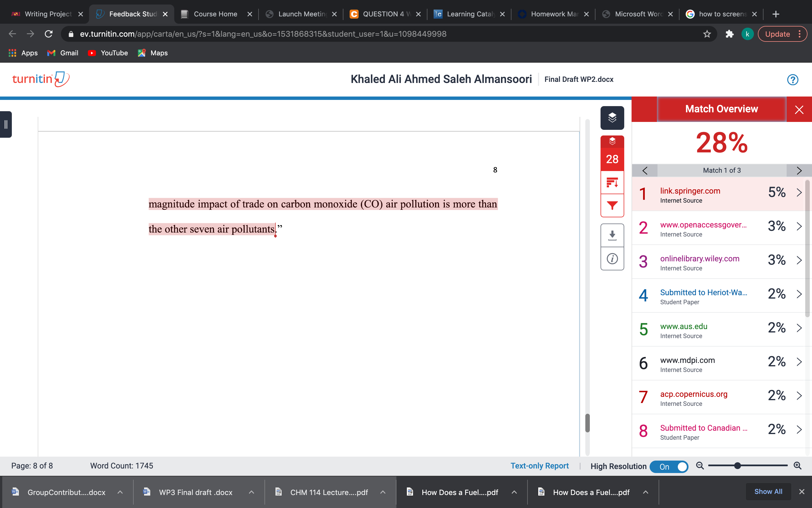
Task: Expand the Submitted to Canadian match chevron
Action: coord(799,429)
